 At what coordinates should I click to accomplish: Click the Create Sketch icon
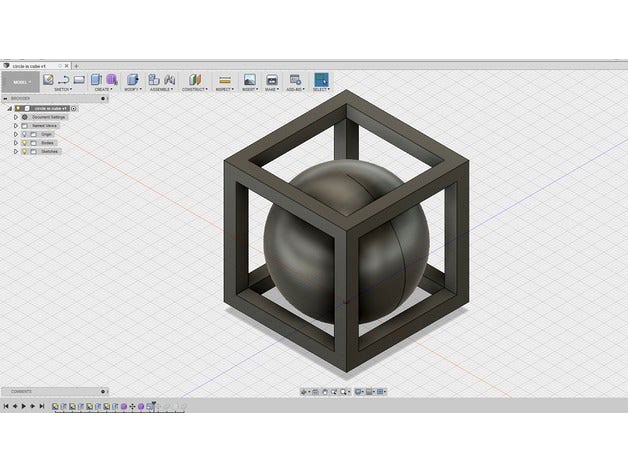[x=48, y=79]
